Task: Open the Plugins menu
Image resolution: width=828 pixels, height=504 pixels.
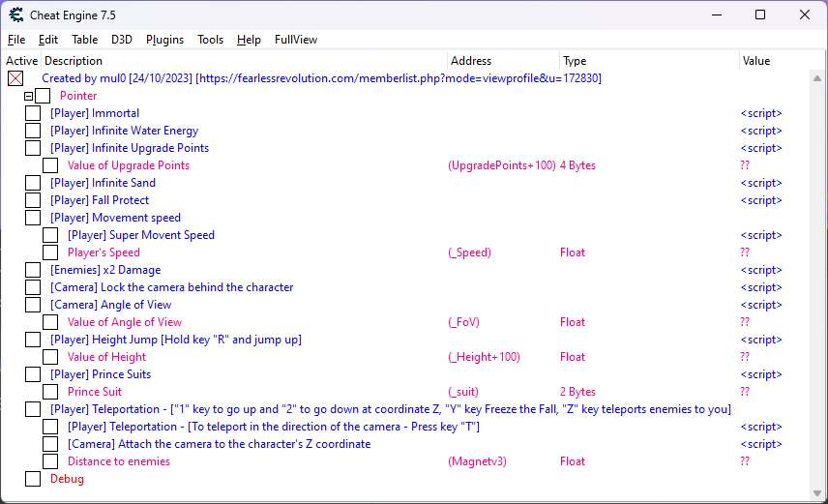Action: pos(164,40)
